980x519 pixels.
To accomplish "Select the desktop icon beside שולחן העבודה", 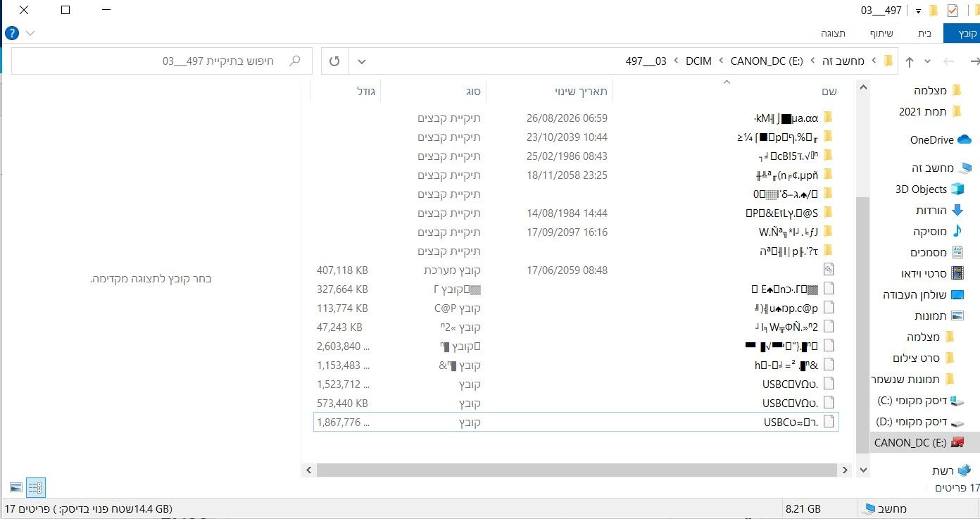I will click(x=958, y=294).
